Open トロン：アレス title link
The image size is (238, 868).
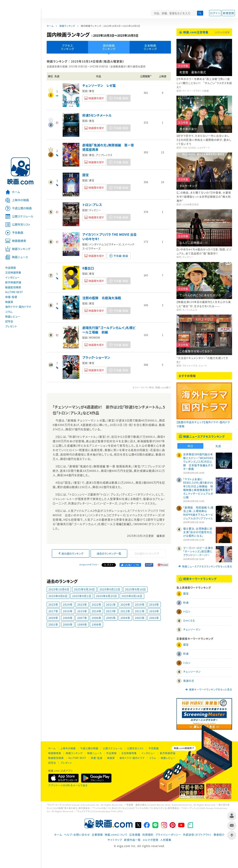coord(92,205)
